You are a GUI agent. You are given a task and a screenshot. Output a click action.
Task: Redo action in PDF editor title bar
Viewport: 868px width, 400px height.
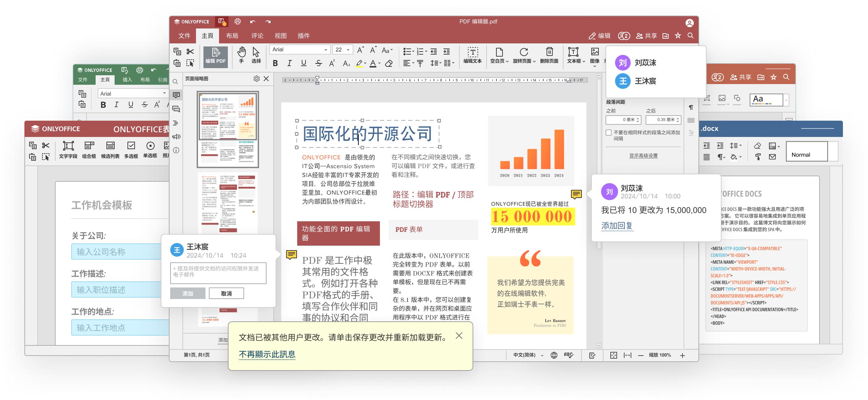click(268, 22)
